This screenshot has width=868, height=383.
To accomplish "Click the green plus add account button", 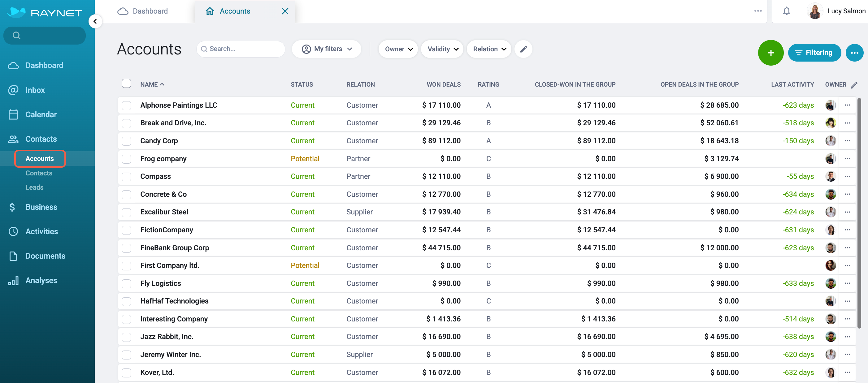I will (770, 53).
